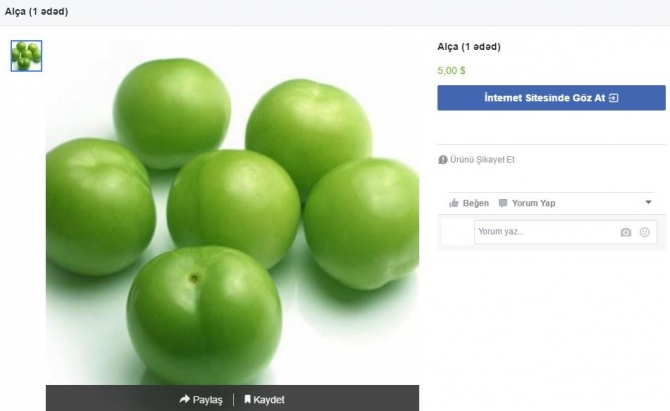Open İnternet Sitesinde Göz At button
The width and height of the screenshot is (670, 411).
pyautogui.click(x=551, y=98)
